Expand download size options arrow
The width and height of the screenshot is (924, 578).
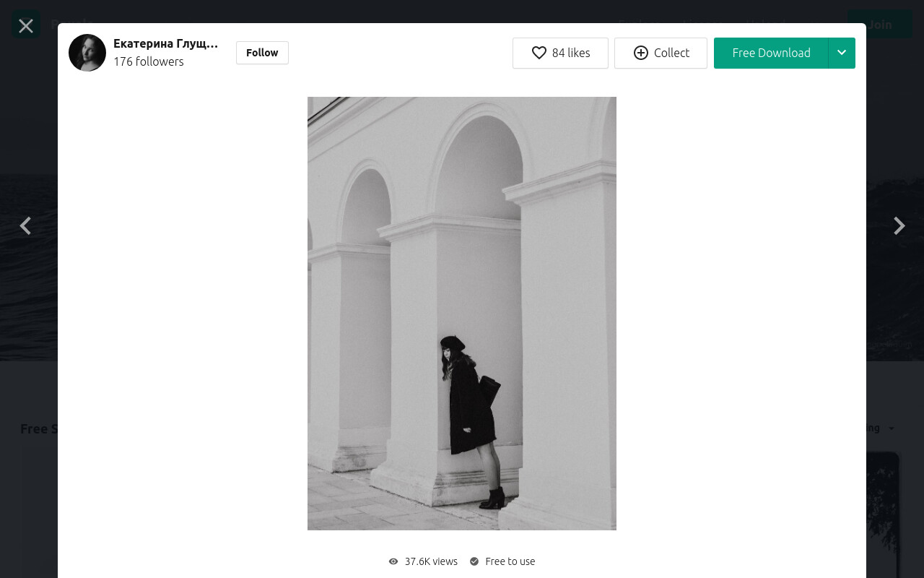(x=842, y=53)
